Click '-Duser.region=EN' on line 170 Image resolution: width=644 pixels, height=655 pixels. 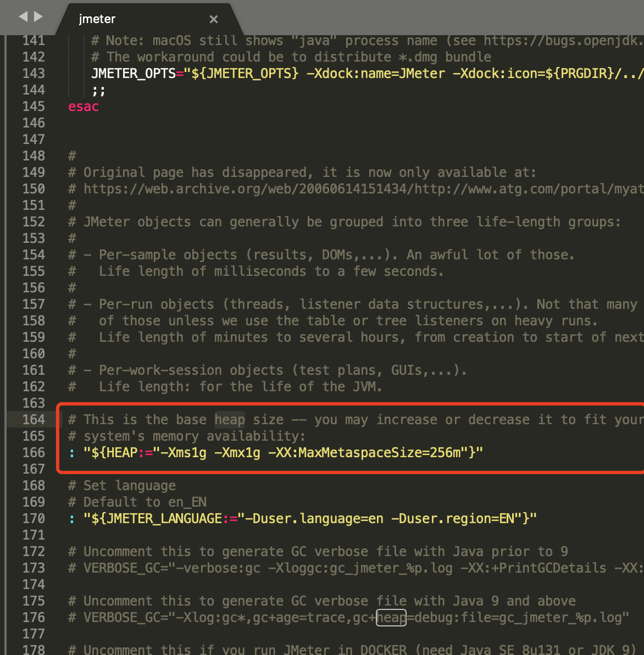(x=453, y=518)
